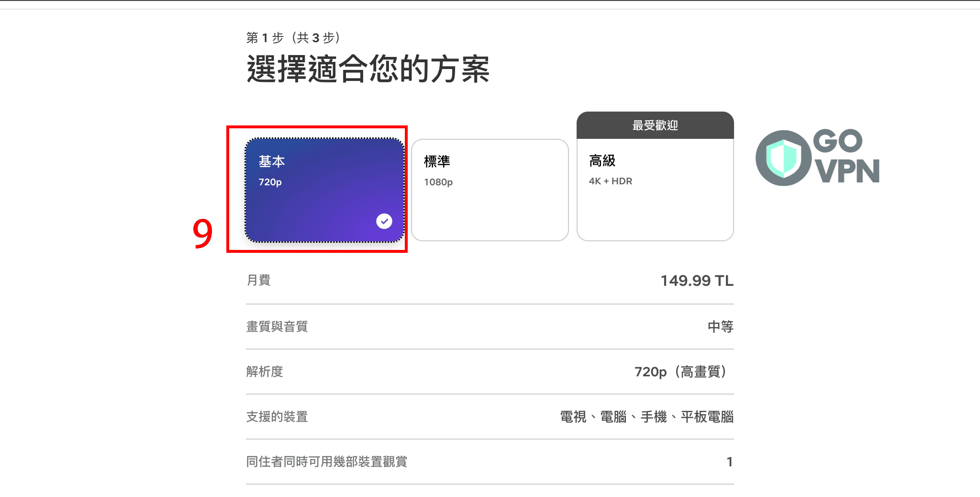The height and width of the screenshot is (497, 980).
Task: Click the 720p（高畫質）value text
Action: [x=680, y=372]
